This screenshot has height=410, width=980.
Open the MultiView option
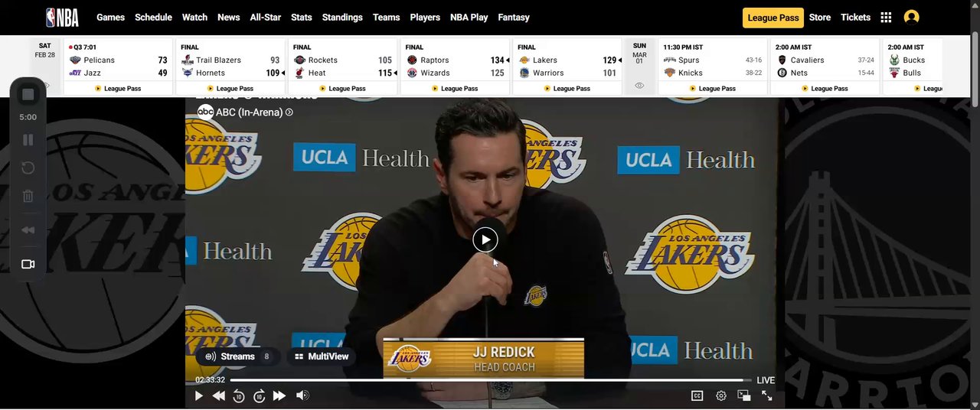pos(322,356)
